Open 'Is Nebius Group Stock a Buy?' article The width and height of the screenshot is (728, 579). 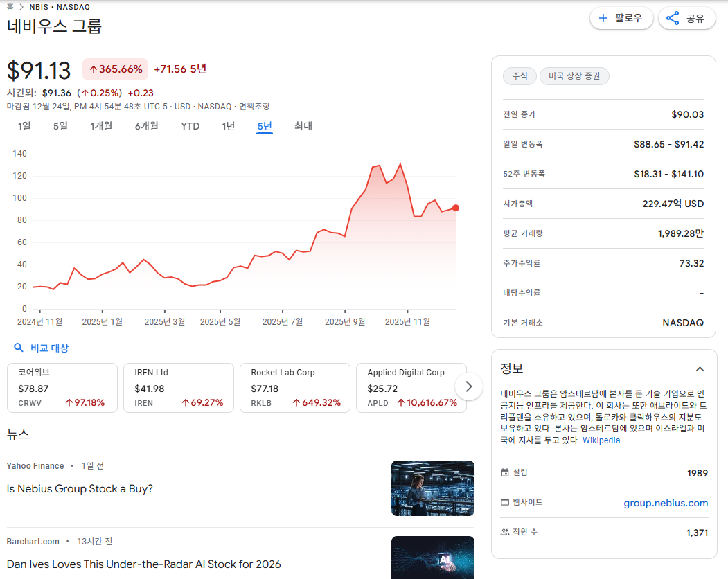coord(80,488)
